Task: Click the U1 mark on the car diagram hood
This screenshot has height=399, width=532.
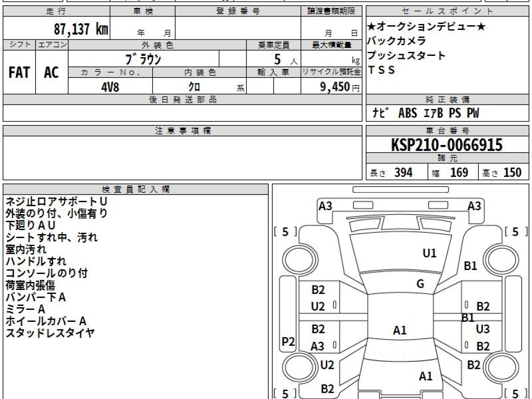Action: [x=430, y=254]
